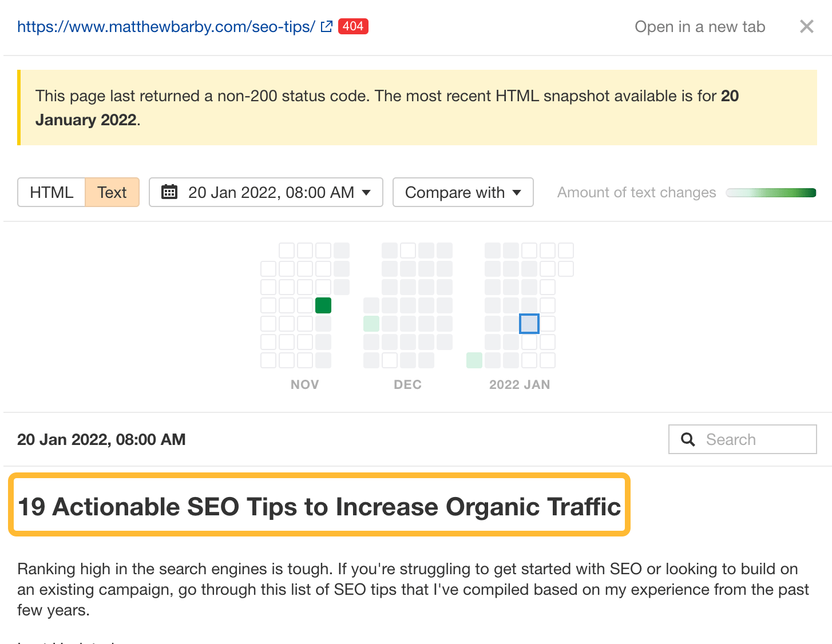Viewport: 832px width, 644px height.
Task: Click the calendar icon in the date picker
Action: pyautogui.click(x=169, y=192)
